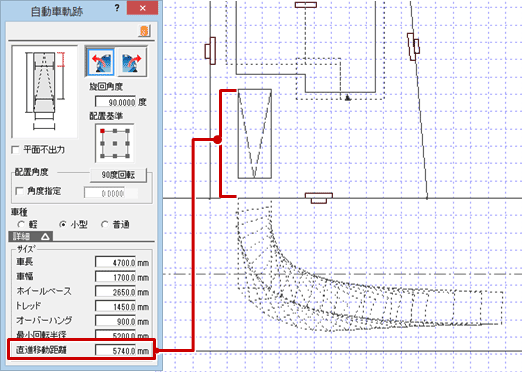Select the 普通 vehicle type radio
The width and height of the screenshot is (522, 372).
pos(105,225)
